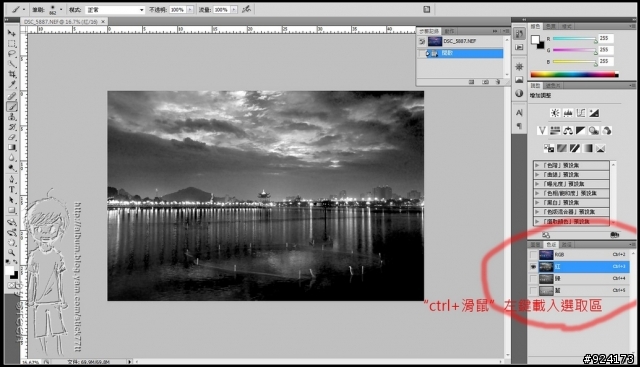640x367 pixels.
Task: Switch to the Masks tab
Action: (553, 85)
